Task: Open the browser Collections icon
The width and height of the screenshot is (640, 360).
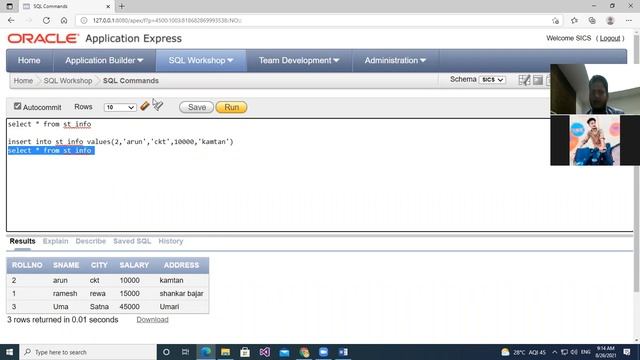Action: pos(592,20)
